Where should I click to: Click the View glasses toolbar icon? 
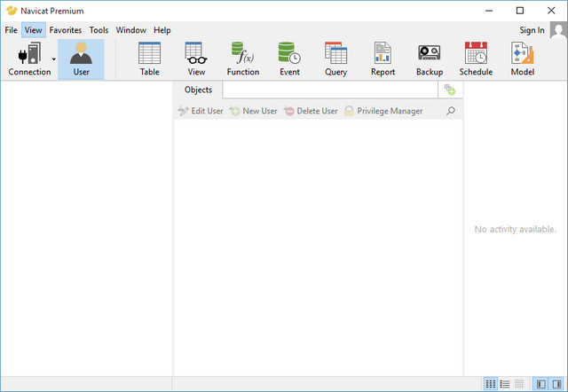click(196, 59)
